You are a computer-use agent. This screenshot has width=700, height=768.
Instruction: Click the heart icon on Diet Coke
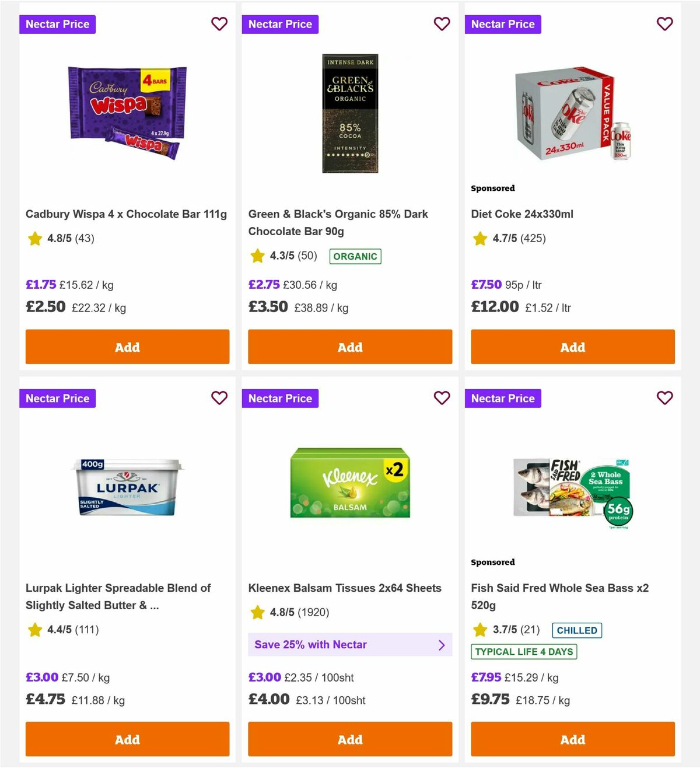(x=664, y=24)
